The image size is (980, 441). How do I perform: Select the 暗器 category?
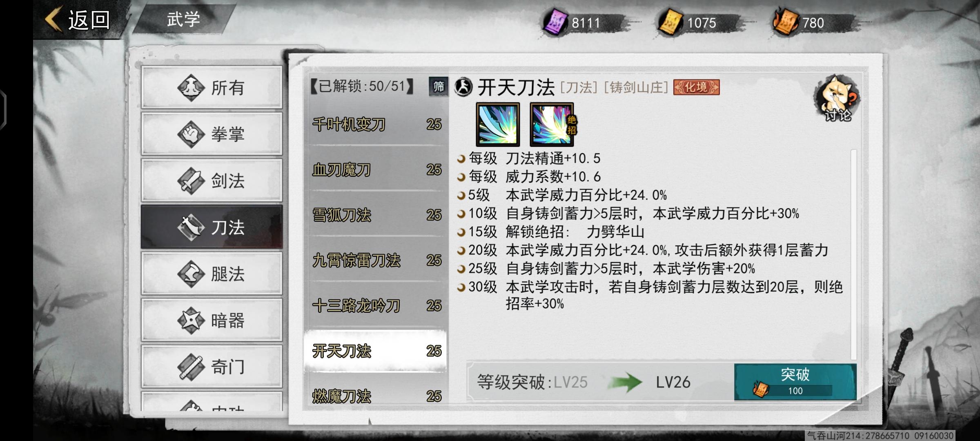click(212, 320)
